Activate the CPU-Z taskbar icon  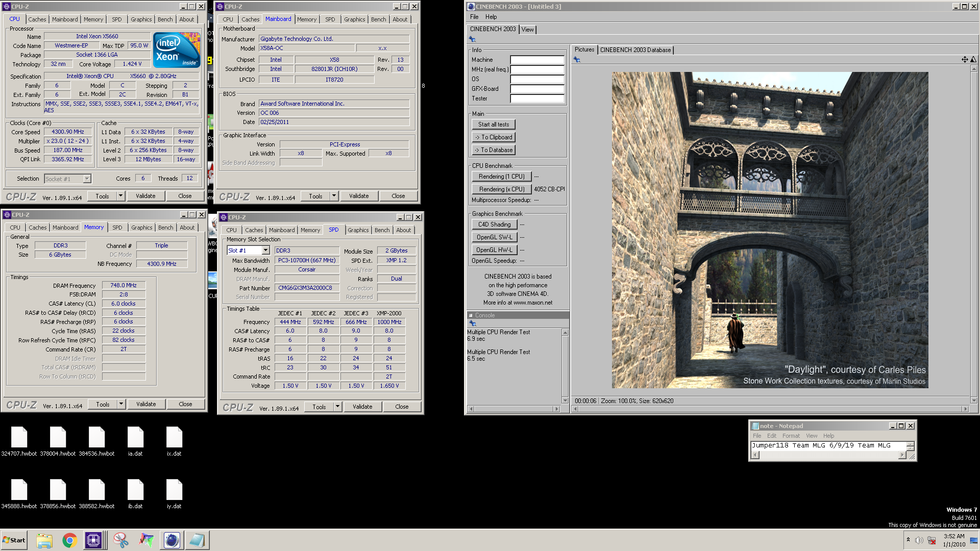(x=94, y=540)
